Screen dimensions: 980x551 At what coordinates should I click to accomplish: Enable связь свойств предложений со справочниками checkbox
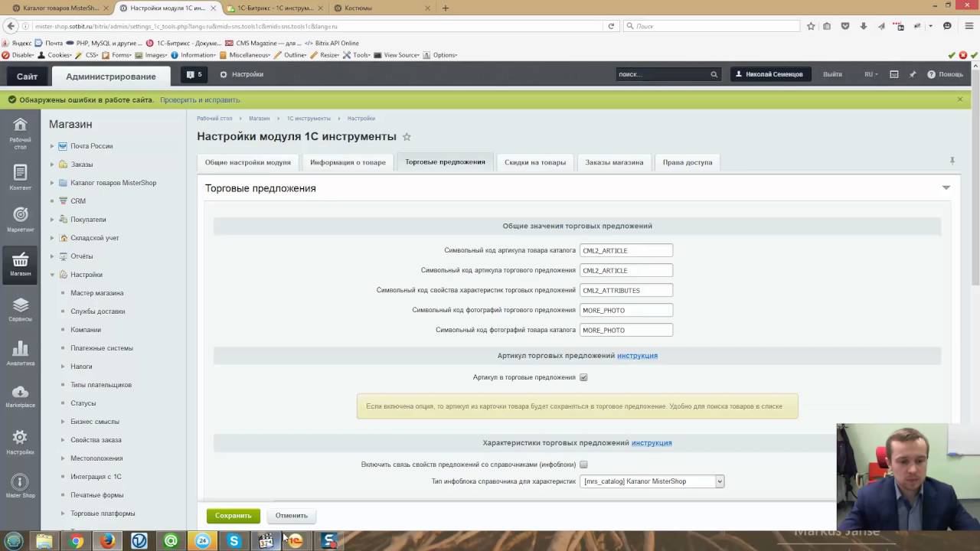[583, 465]
